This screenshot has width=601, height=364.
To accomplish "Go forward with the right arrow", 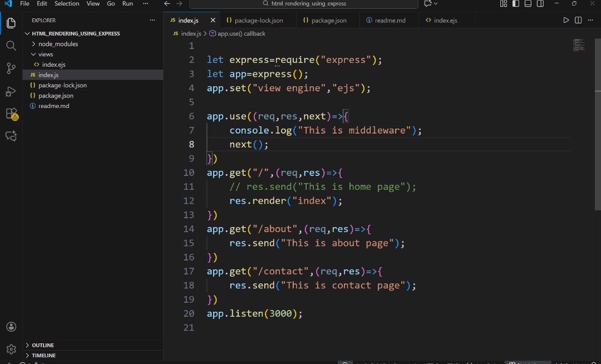I will pos(179,3).
